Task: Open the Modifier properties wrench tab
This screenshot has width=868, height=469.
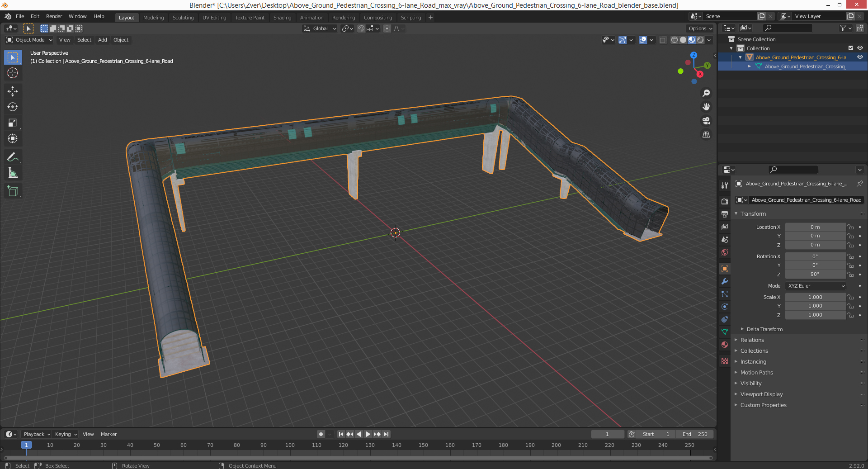Action: (x=725, y=281)
